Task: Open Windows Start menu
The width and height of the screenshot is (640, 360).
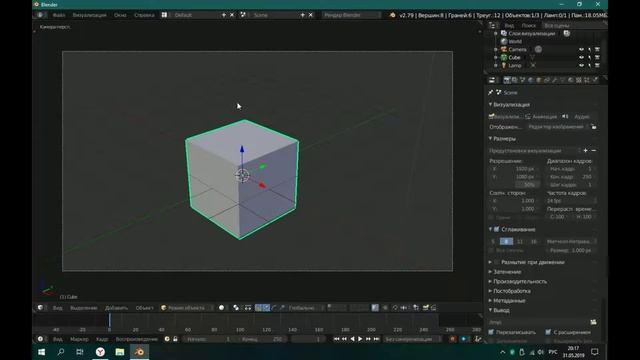Action: coord(41,351)
